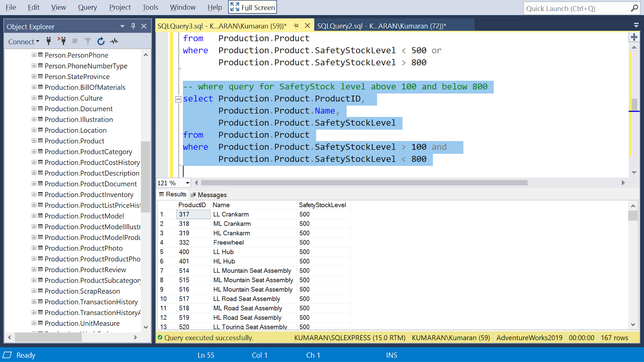The width and height of the screenshot is (644, 362).
Task: Refresh the Object Explorer tree
Action: (101, 41)
